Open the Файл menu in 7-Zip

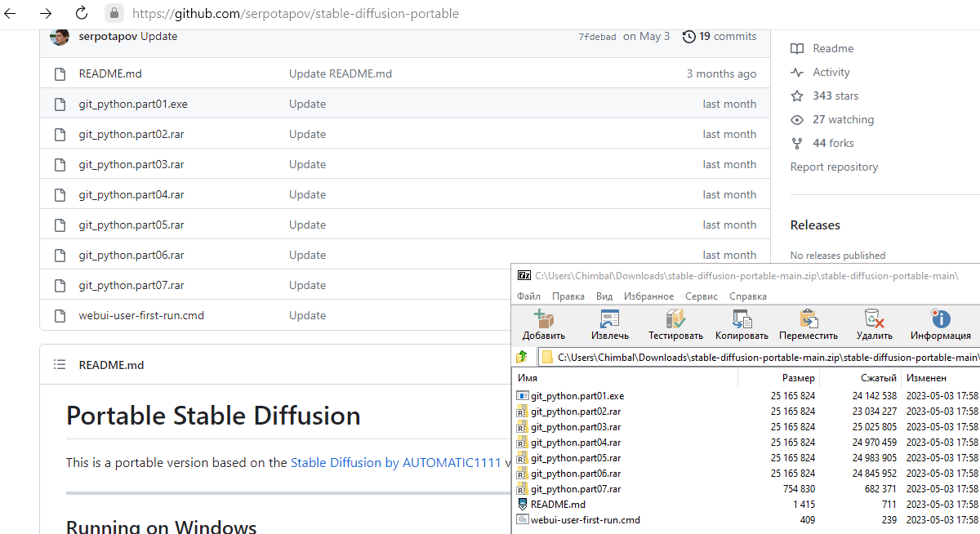coord(528,296)
